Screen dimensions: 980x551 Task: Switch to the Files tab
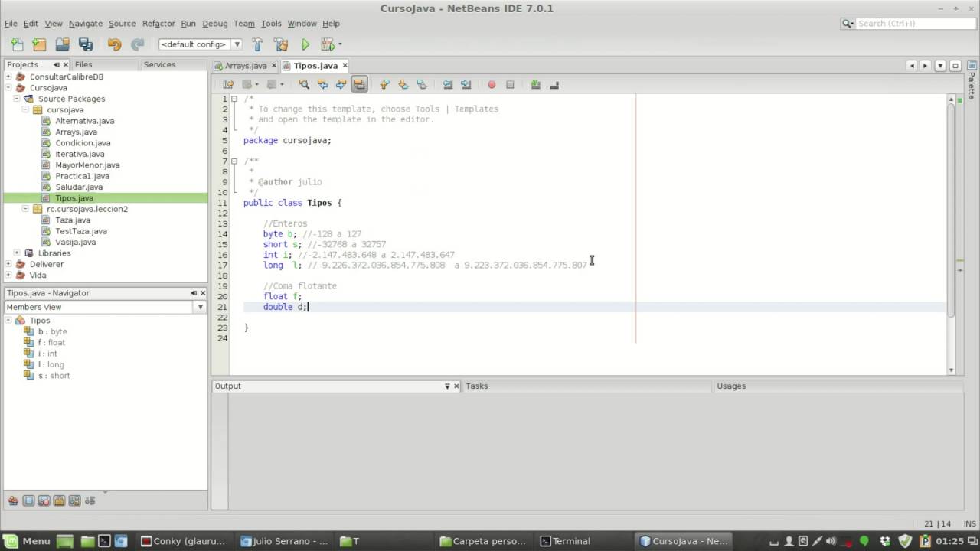[x=83, y=64]
